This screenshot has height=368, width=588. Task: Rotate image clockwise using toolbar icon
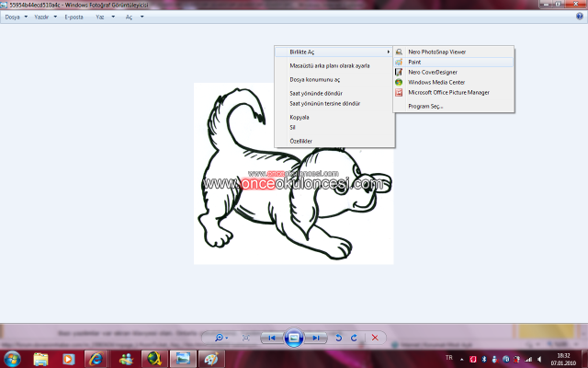click(x=354, y=338)
